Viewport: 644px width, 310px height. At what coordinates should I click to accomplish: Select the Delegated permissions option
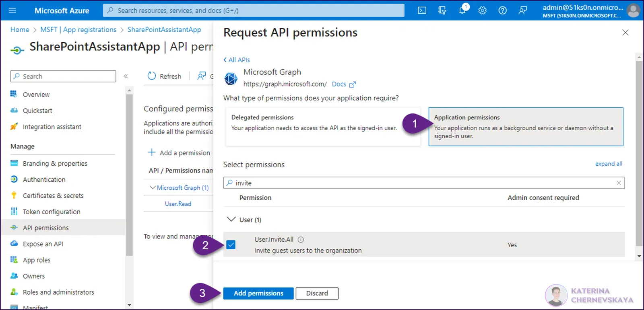[323, 127]
